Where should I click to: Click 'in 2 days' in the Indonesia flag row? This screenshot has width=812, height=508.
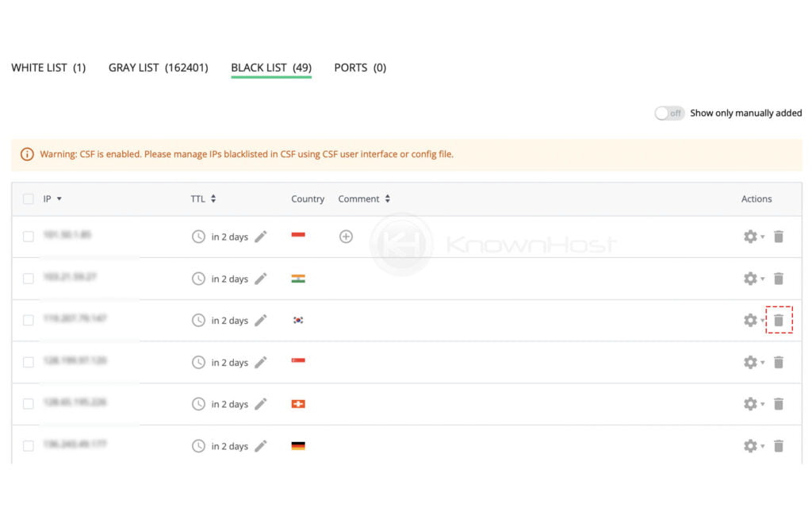(x=229, y=237)
